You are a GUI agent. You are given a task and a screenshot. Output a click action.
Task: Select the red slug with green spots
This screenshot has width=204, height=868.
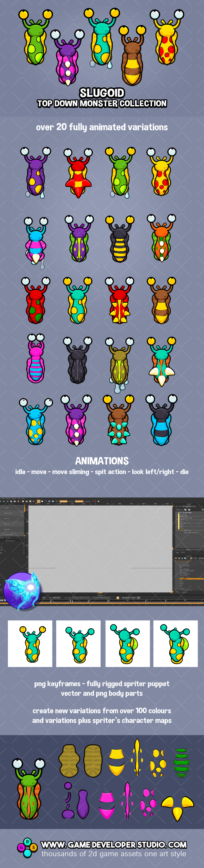(x=35, y=301)
